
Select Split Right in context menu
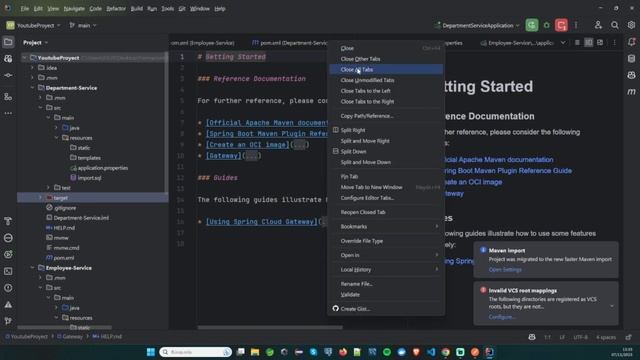tap(386, 130)
